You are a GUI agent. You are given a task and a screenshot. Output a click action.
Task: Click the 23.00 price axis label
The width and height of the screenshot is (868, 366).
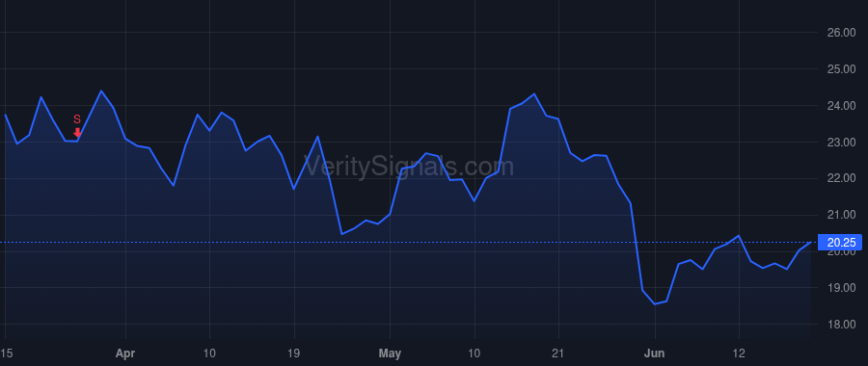841,143
